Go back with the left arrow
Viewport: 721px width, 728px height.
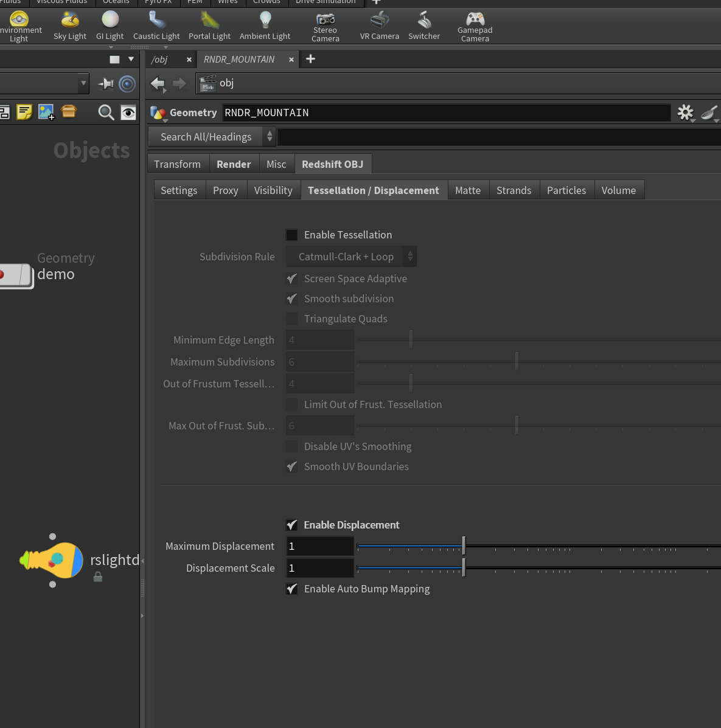coord(158,83)
